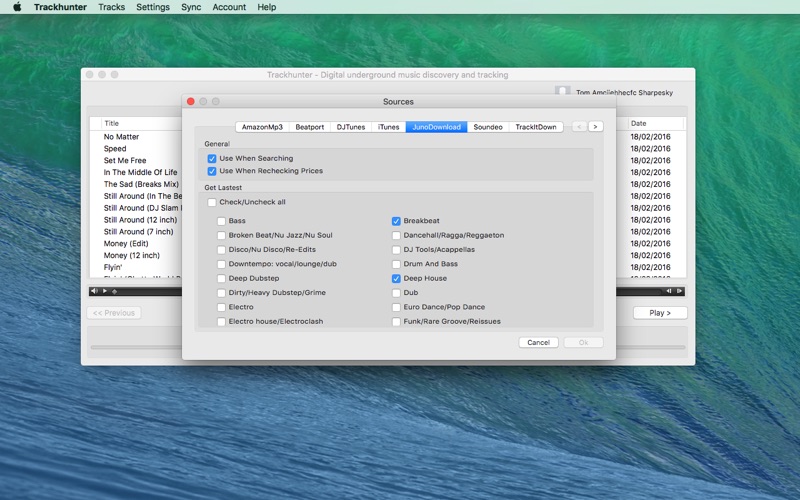800x500 pixels.
Task: Open the Trackhunter app menu
Action: (x=60, y=7)
